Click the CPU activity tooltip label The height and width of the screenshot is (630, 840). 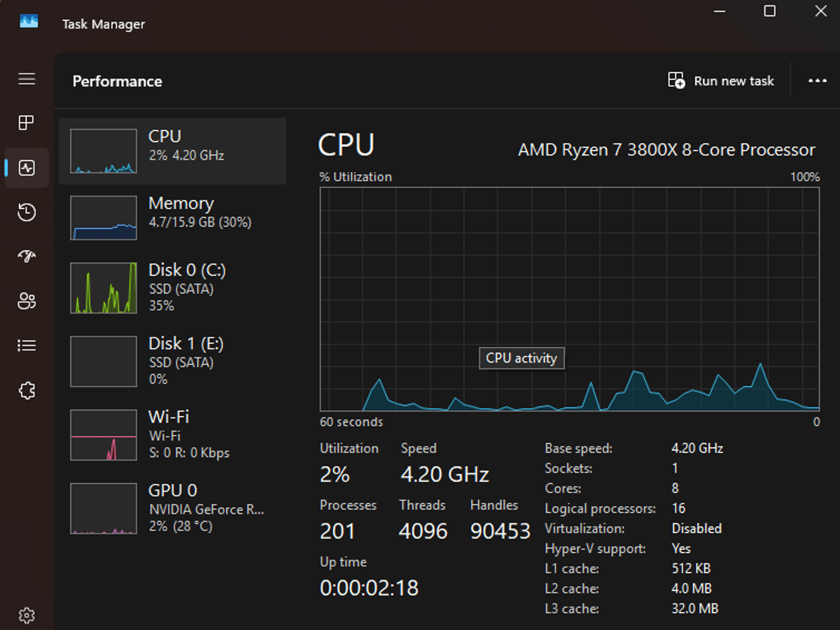tap(521, 358)
